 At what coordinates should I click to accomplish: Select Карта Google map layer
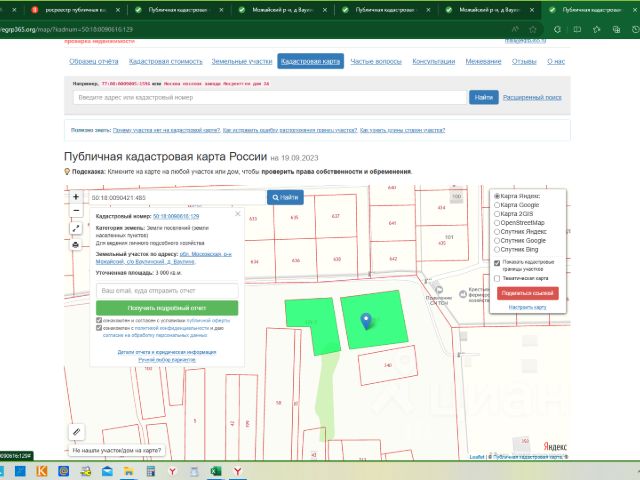click(x=497, y=205)
